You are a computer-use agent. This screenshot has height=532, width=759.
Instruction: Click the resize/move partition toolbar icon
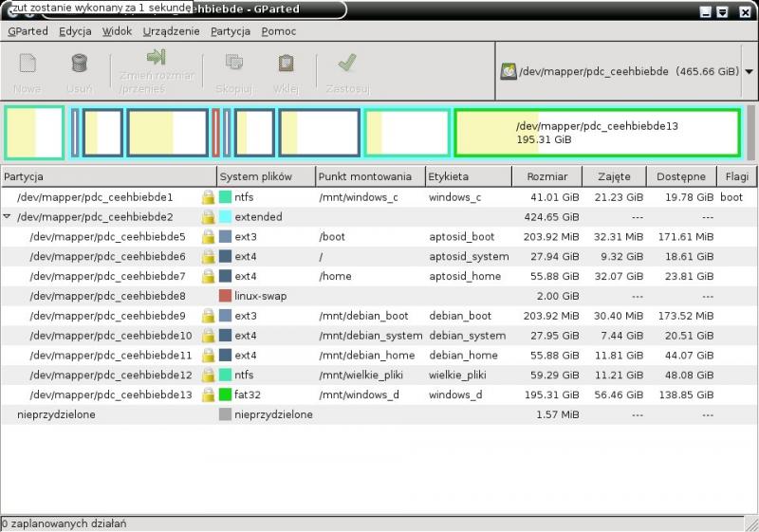[x=157, y=59]
